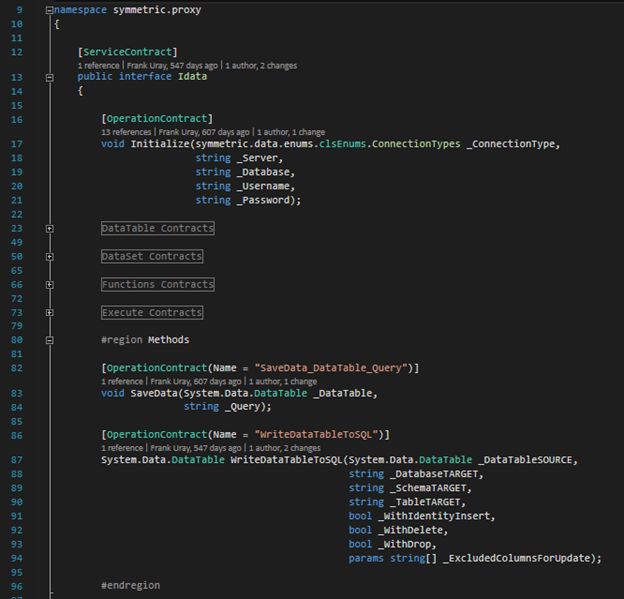The image size is (624, 599).
Task: Click the _Server parameter
Action: coord(257,158)
